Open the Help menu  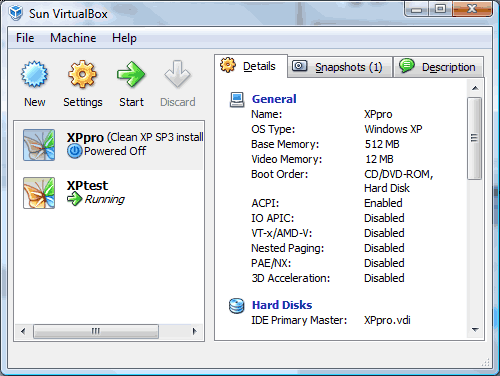click(x=124, y=38)
